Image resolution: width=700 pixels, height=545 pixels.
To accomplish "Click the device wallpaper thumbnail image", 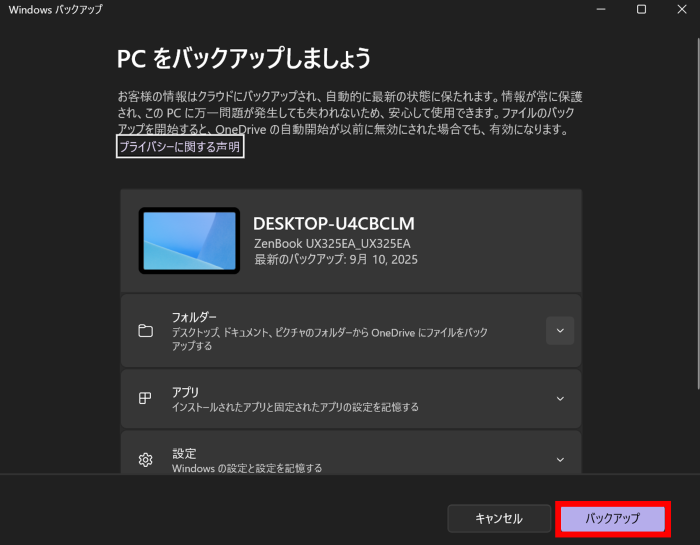I will click(189, 241).
